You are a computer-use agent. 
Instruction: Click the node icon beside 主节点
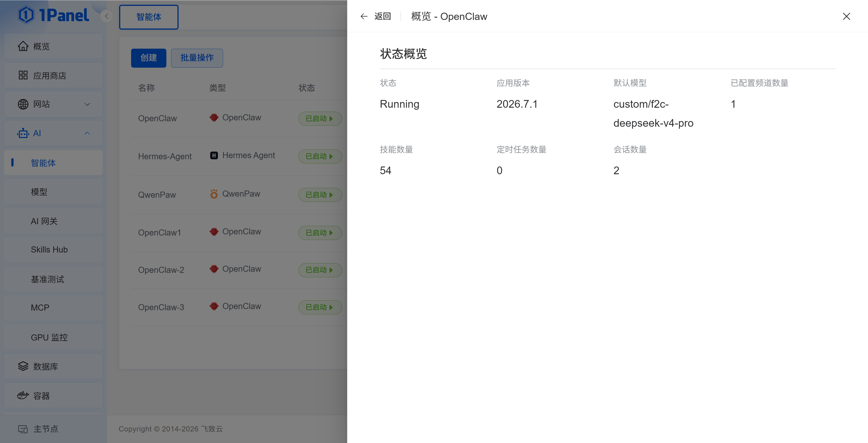[23, 429]
